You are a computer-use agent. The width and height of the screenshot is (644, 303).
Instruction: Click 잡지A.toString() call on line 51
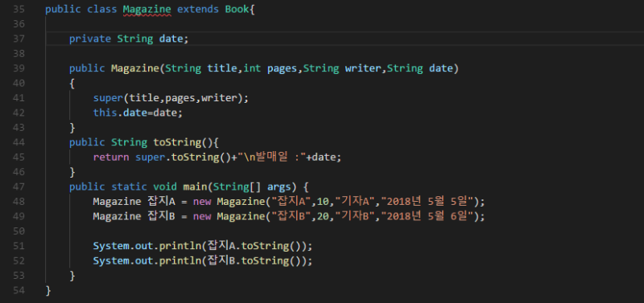pos(255,246)
